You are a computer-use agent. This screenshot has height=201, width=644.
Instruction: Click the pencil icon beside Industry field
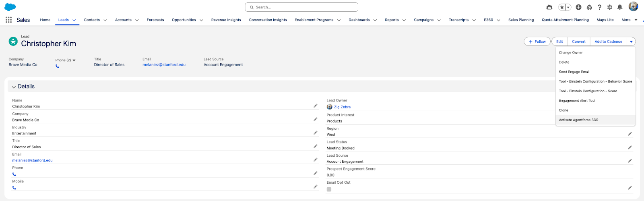(x=316, y=133)
